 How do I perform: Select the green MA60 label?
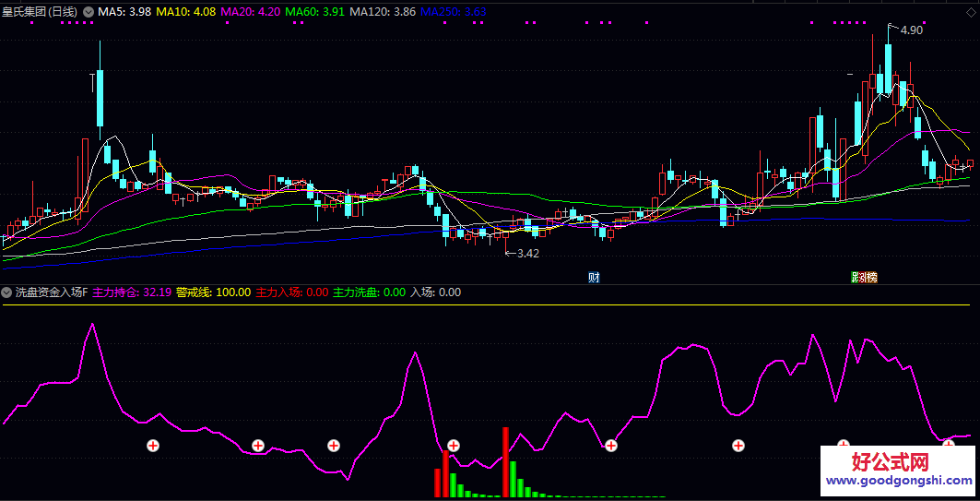tap(315, 12)
